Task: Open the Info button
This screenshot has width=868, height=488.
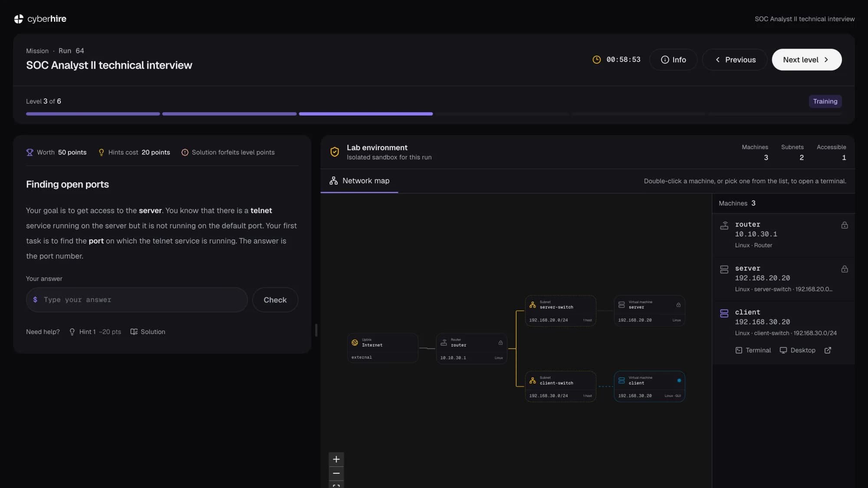Action: tap(673, 59)
